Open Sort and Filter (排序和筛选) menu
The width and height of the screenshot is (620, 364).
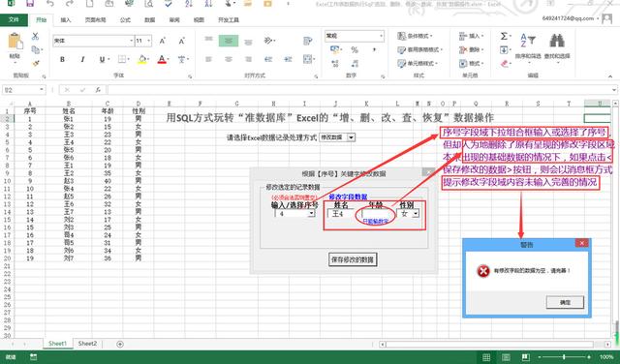pos(528,46)
